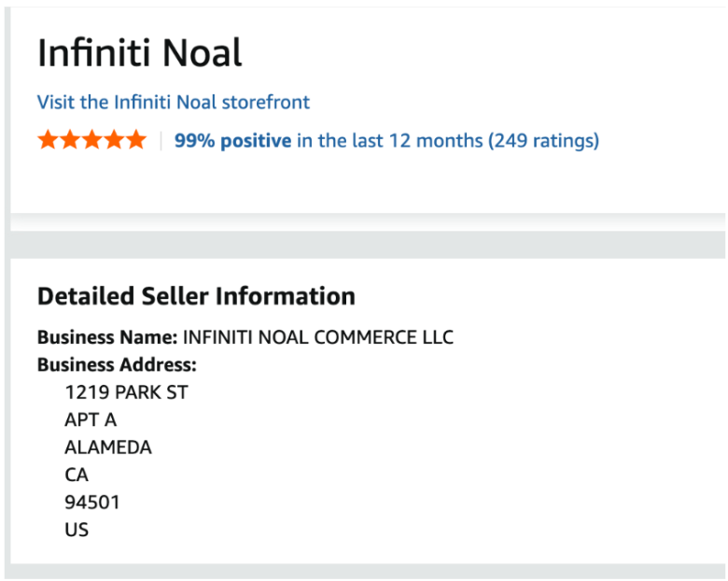Click the state abbreviation CA
The height and width of the screenshot is (581, 728).
click(77, 475)
